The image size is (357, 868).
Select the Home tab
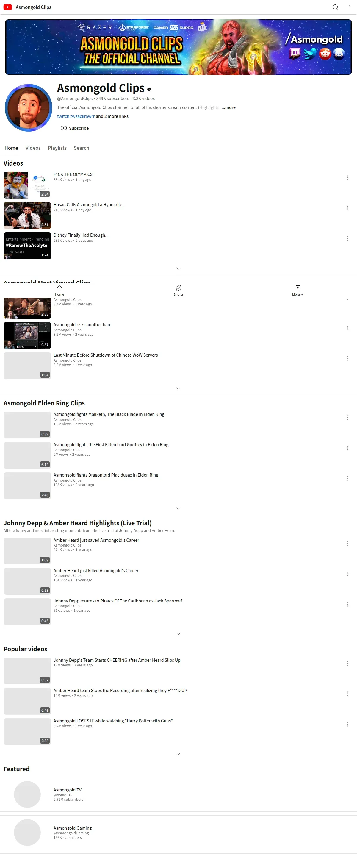coord(11,148)
